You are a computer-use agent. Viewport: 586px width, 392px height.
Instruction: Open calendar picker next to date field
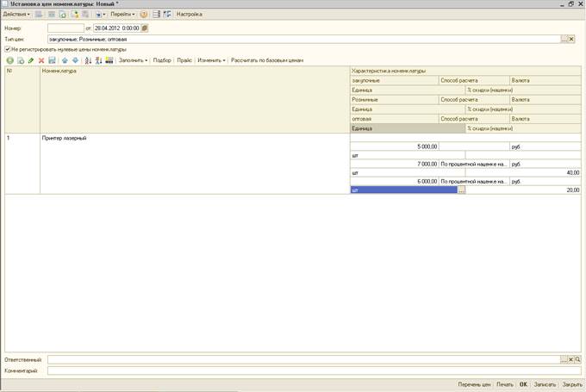point(145,28)
